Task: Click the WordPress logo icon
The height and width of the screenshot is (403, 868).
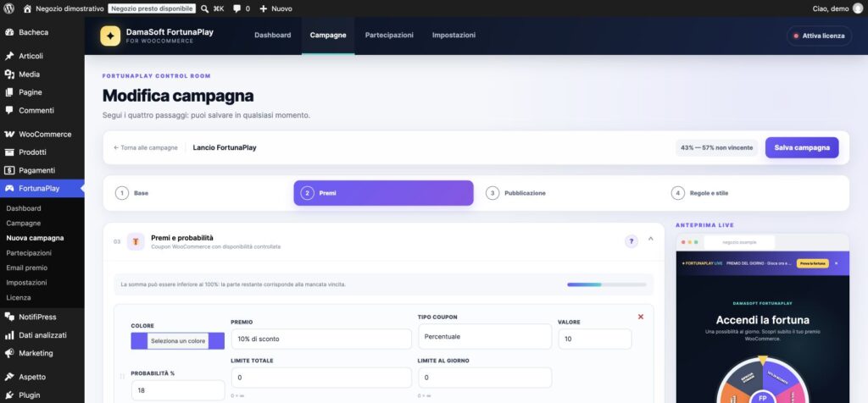Action: point(8,8)
